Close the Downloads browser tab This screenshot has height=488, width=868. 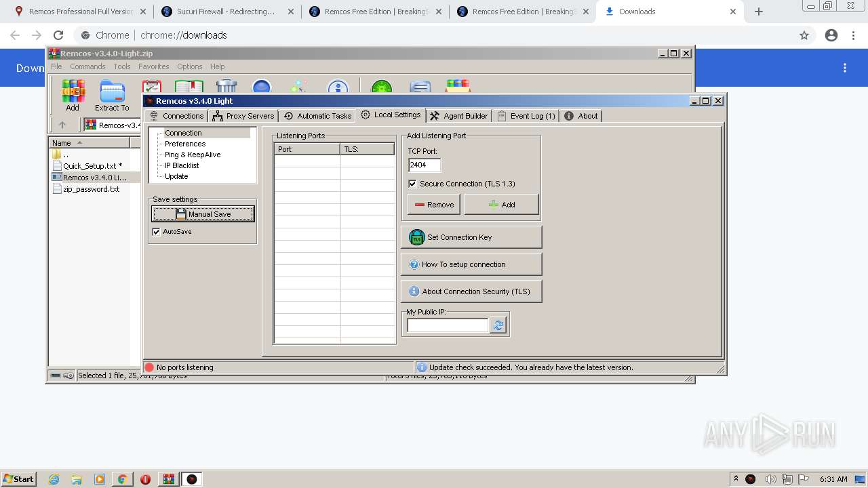[x=733, y=12]
